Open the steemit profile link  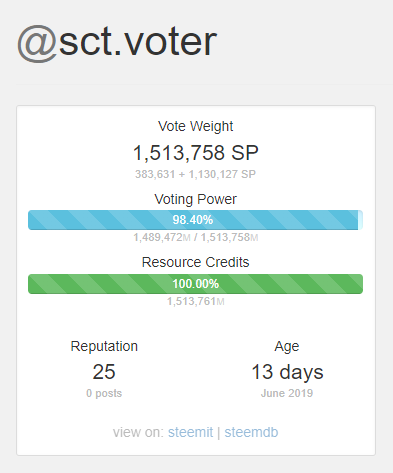pyautogui.click(x=190, y=432)
